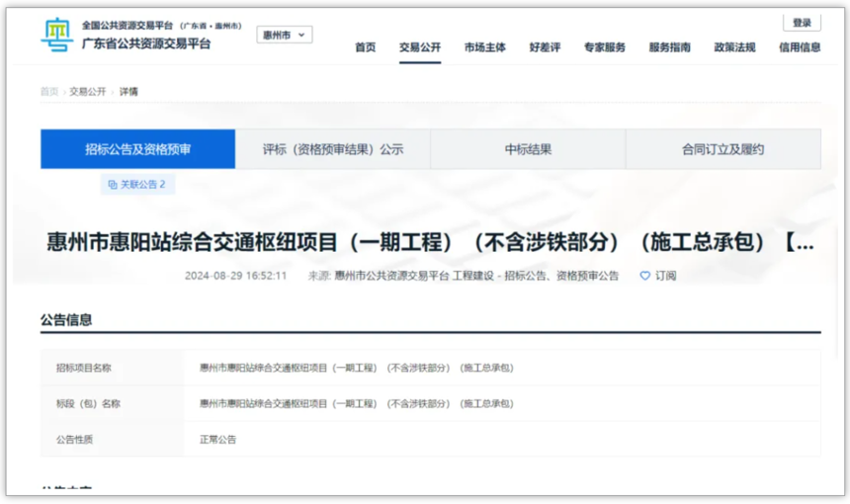Click the Guangdong platform logo icon
The image size is (850, 504).
pos(57,35)
